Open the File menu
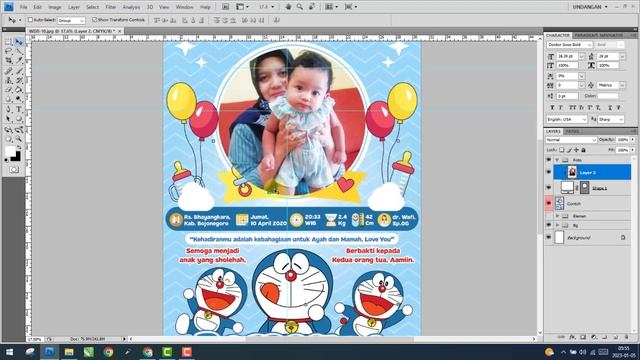This screenshot has width=640, height=360. pos(24,7)
